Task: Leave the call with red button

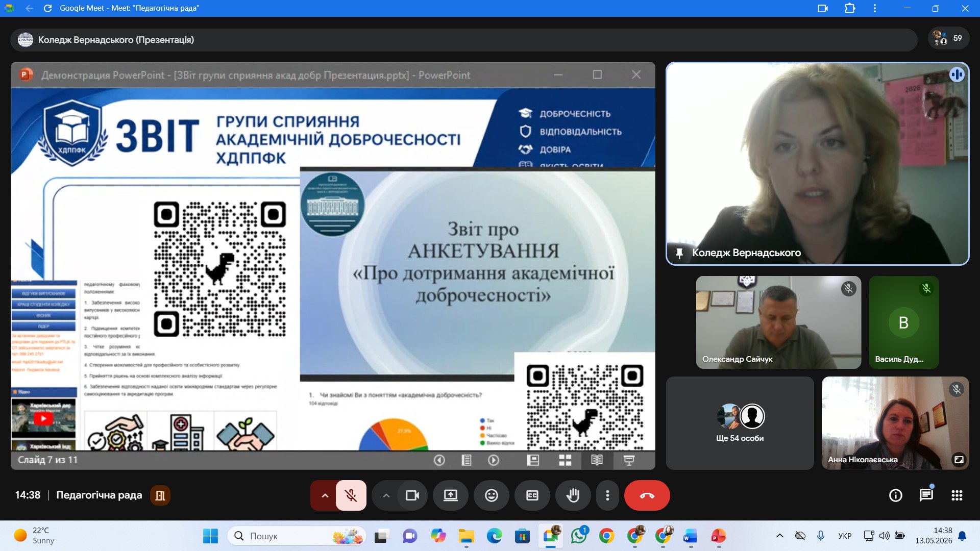Action: point(647,495)
